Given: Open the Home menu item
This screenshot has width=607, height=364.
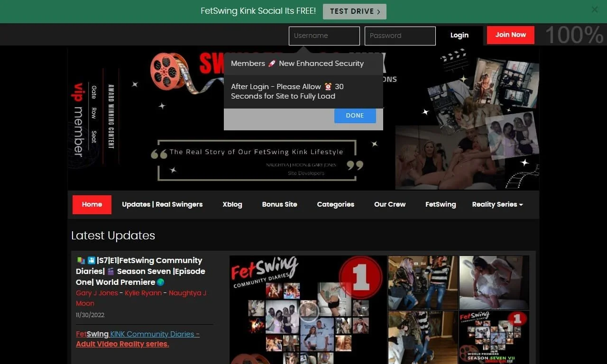Looking at the screenshot, I should (92, 205).
